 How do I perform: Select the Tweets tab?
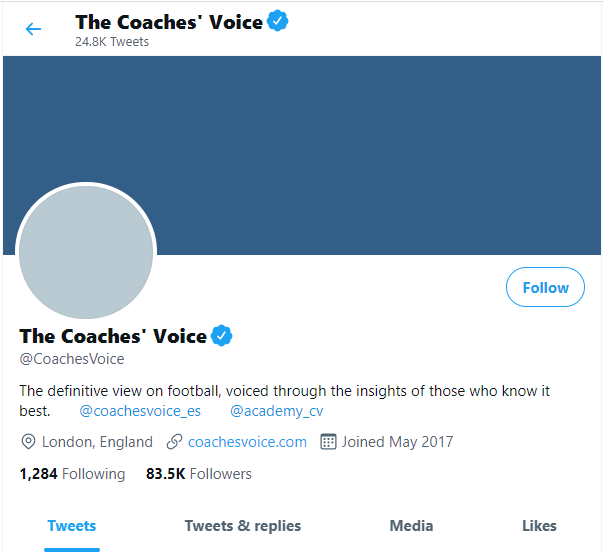[x=72, y=526]
